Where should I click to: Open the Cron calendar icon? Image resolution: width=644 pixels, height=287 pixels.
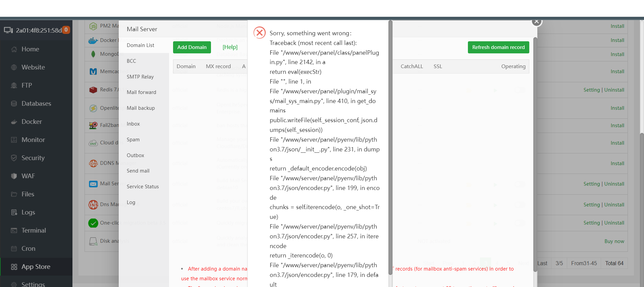[x=14, y=249]
